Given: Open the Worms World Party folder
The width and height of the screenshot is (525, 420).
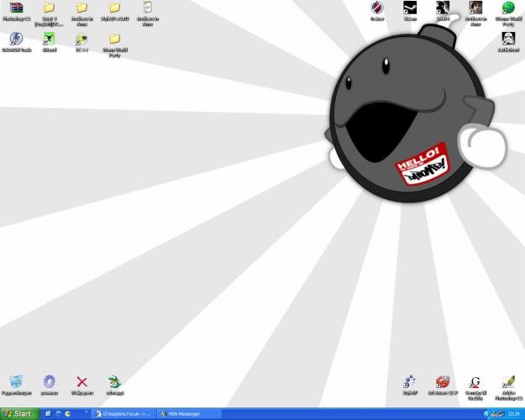Looking at the screenshot, I should [114, 39].
